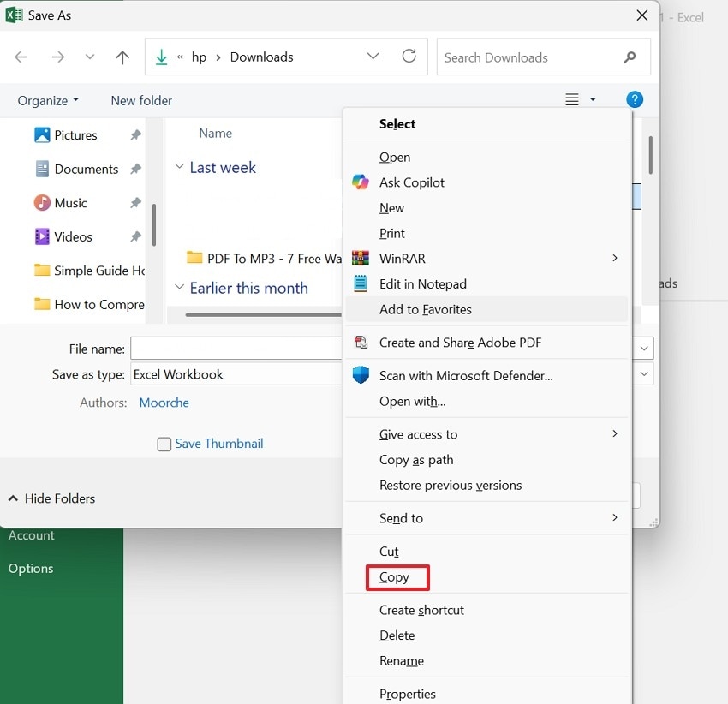Viewport: 728px width, 704px height.
Task: Open the Save as type dropdown
Action: (x=643, y=373)
